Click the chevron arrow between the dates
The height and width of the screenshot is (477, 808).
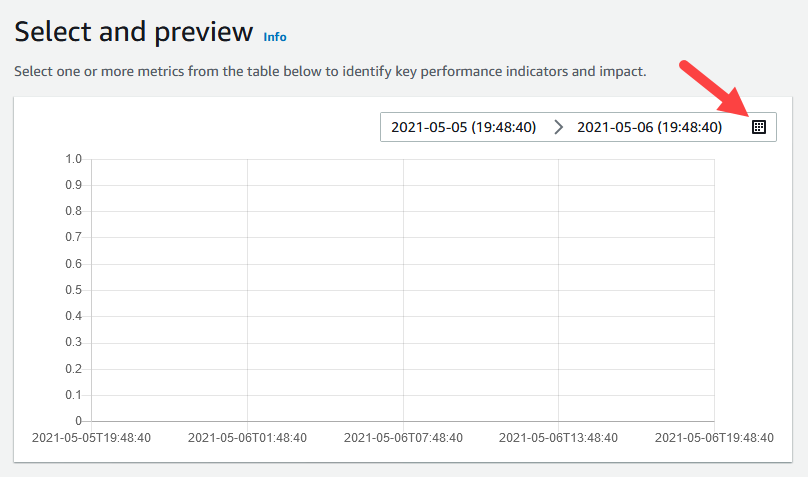(x=558, y=127)
